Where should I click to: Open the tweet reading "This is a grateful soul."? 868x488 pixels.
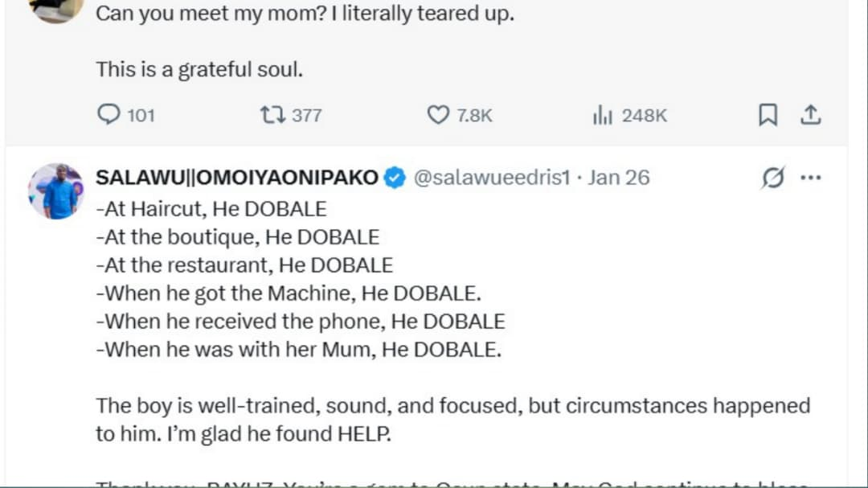coord(199,70)
